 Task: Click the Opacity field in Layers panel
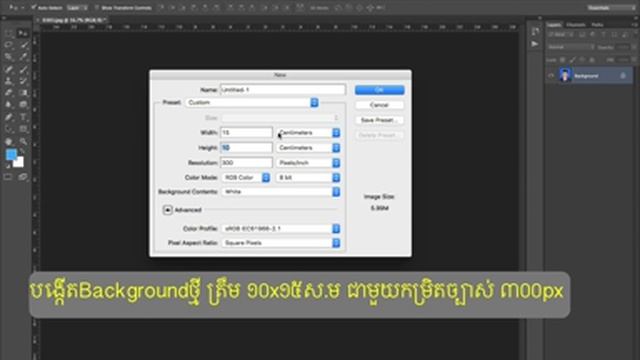tap(623, 47)
